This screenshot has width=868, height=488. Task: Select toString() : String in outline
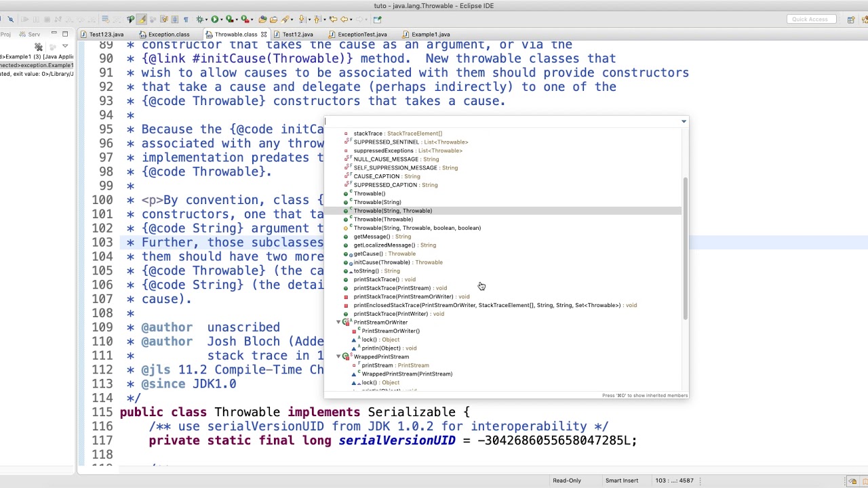click(376, 271)
